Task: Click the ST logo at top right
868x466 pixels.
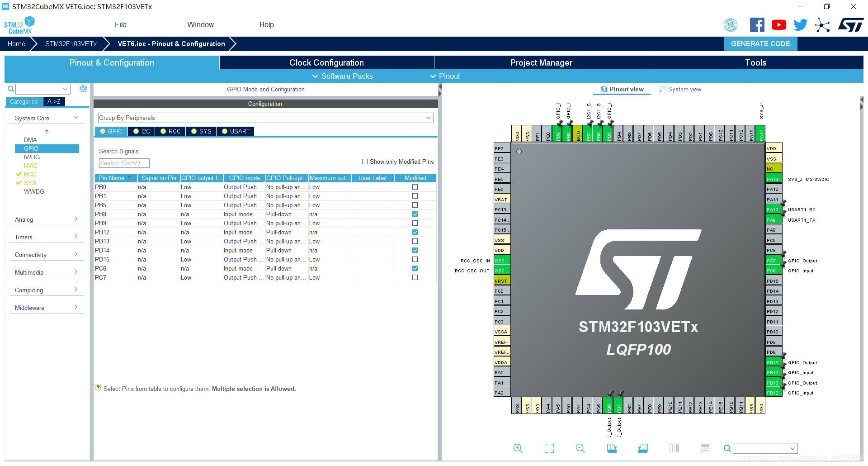Action: tap(851, 25)
